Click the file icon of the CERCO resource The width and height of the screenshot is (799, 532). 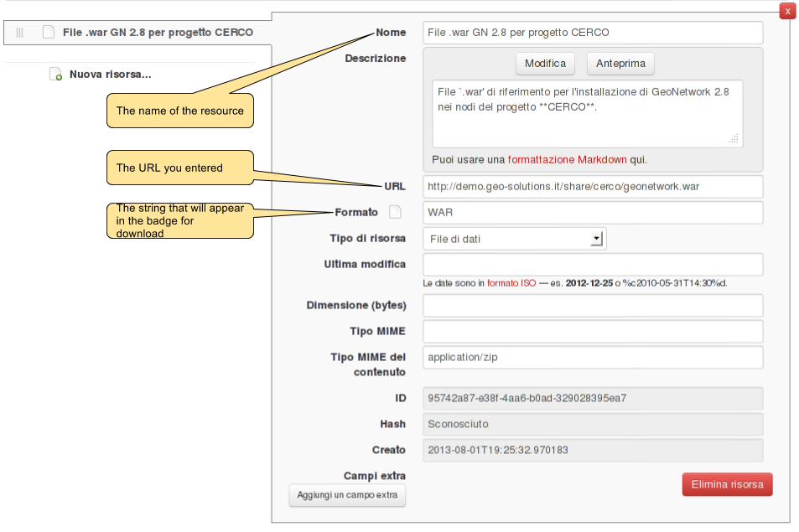(x=49, y=33)
